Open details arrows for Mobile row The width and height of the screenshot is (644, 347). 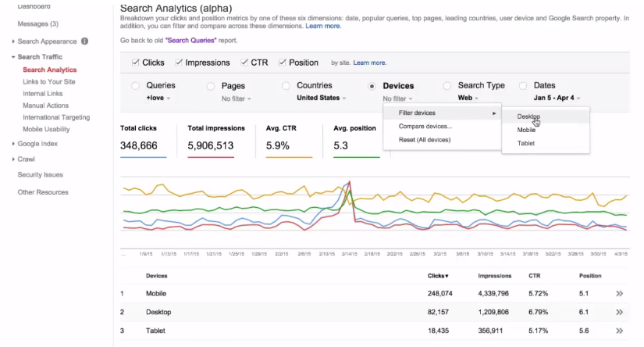619,294
